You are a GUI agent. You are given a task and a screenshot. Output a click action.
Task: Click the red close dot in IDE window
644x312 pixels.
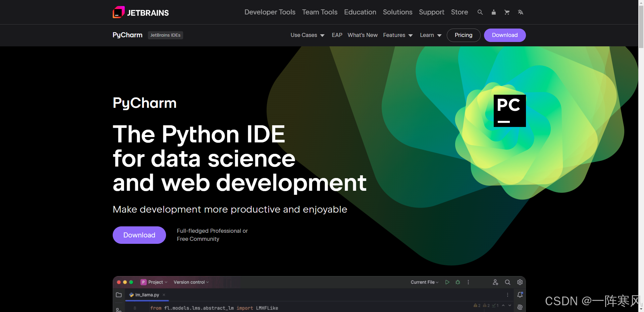click(x=119, y=282)
